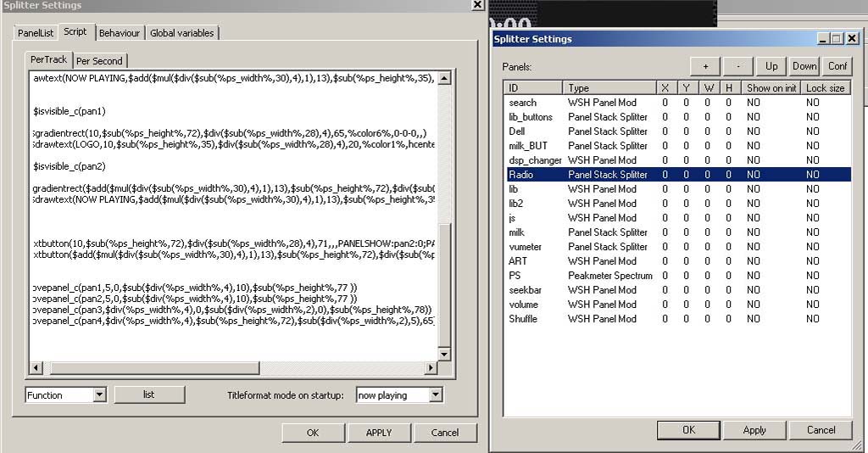868x453 pixels.
Task: Sort panels by the Type column header
Action: (609, 88)
